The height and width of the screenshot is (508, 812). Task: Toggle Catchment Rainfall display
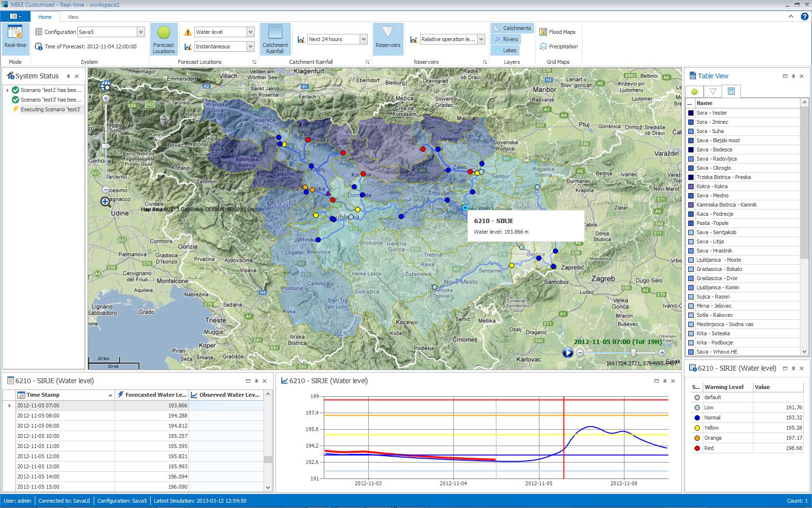click(275, 39)
